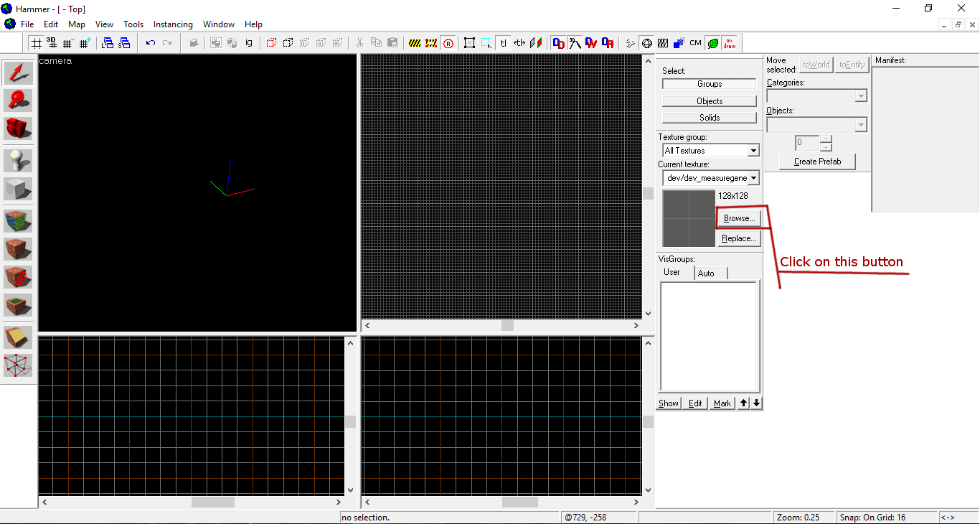Select Groups selection mode
Screen dimensions: 980x524
click(710, 84)
